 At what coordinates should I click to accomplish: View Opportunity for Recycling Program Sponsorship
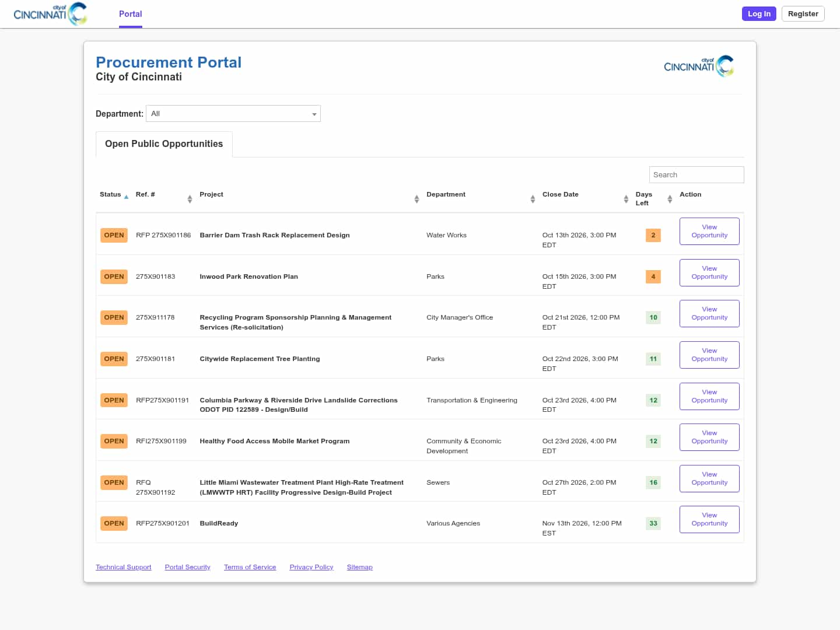[x=709, y=313]
